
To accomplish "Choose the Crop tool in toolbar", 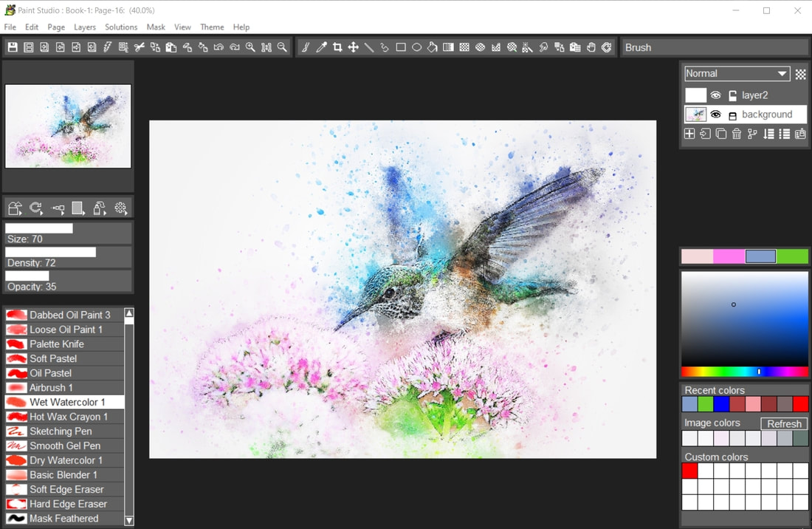I will coord(337,47).
